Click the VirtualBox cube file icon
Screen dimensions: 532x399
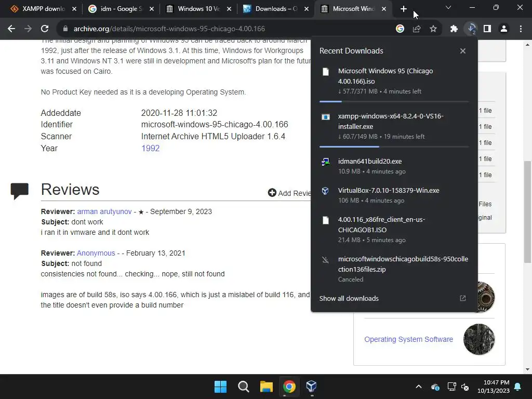tap(325, 191)
